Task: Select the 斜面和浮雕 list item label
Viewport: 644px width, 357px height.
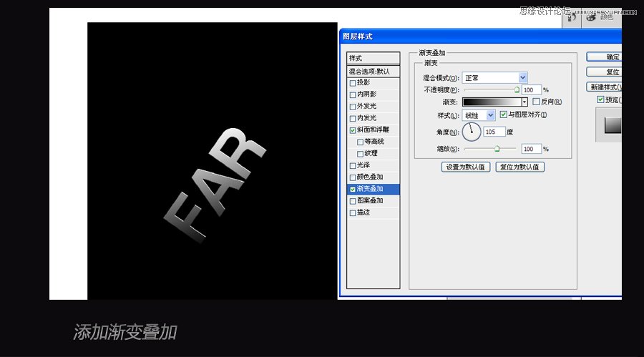Action: point(373,129)
